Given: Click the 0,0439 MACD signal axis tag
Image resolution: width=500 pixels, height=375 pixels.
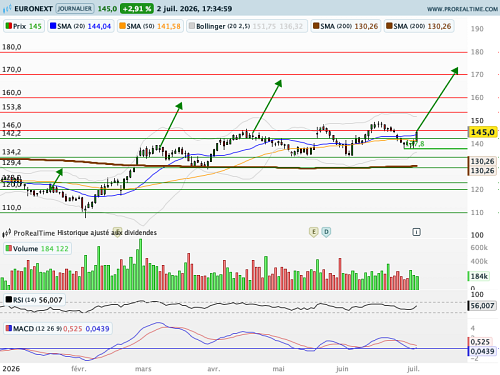Looking at the screenshot, I should pyautogui.click(x=483, y=351).
